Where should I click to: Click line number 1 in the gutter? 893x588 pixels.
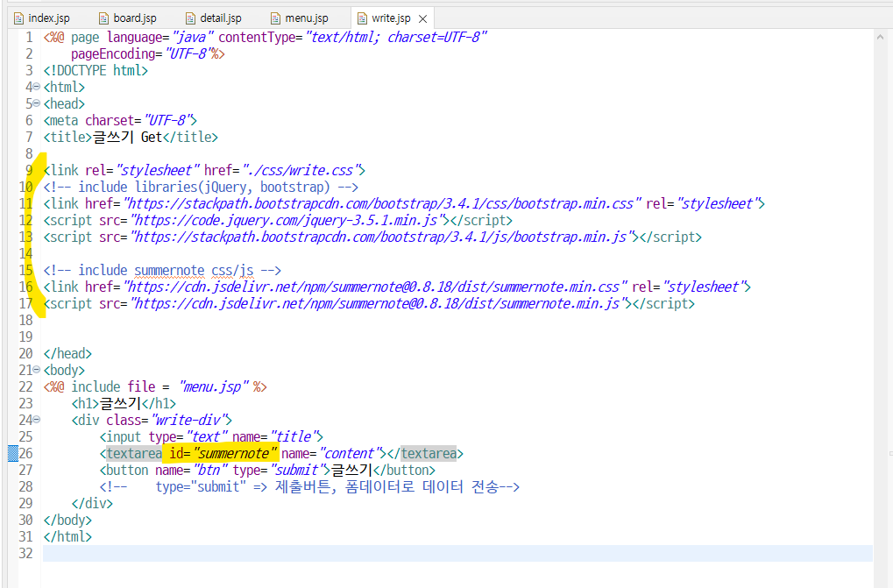tap(29, 38)
